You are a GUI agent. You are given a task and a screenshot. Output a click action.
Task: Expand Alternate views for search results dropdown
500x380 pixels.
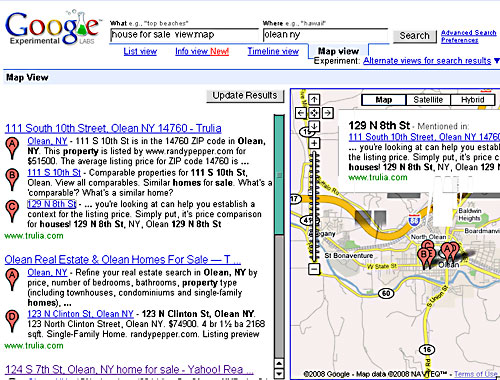coord(497,61)
